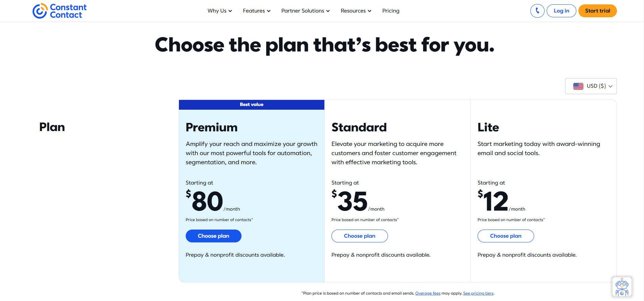Viewport: 644px width, 301px height.
Task: Click the Log in button
Action: pyautogui.click(x=561, y=10)
